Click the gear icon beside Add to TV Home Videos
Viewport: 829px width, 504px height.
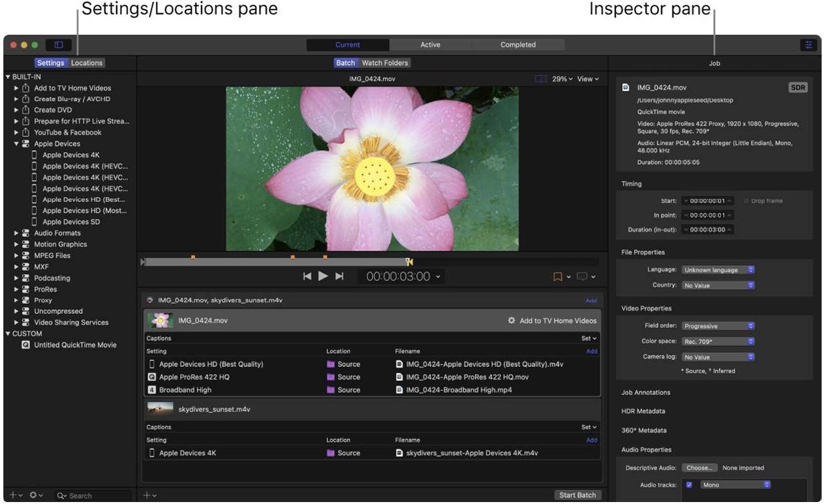(x=512, y=321)
